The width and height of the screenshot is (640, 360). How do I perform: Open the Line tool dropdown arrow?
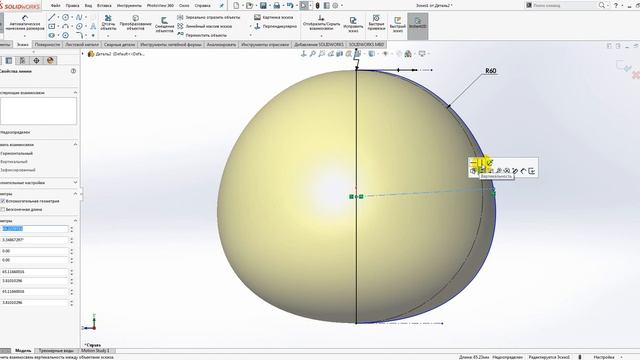58,17
